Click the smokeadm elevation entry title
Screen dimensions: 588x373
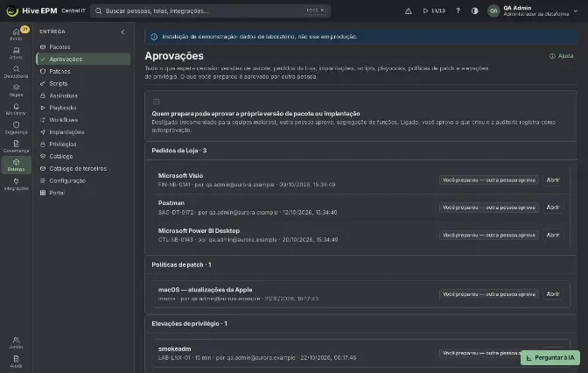[x=174, y=349]
